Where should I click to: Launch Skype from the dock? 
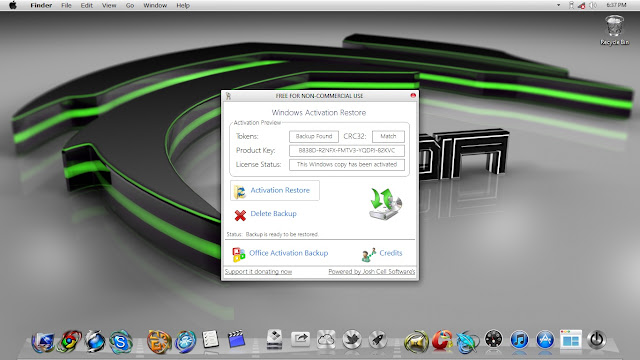coord(120,341)
